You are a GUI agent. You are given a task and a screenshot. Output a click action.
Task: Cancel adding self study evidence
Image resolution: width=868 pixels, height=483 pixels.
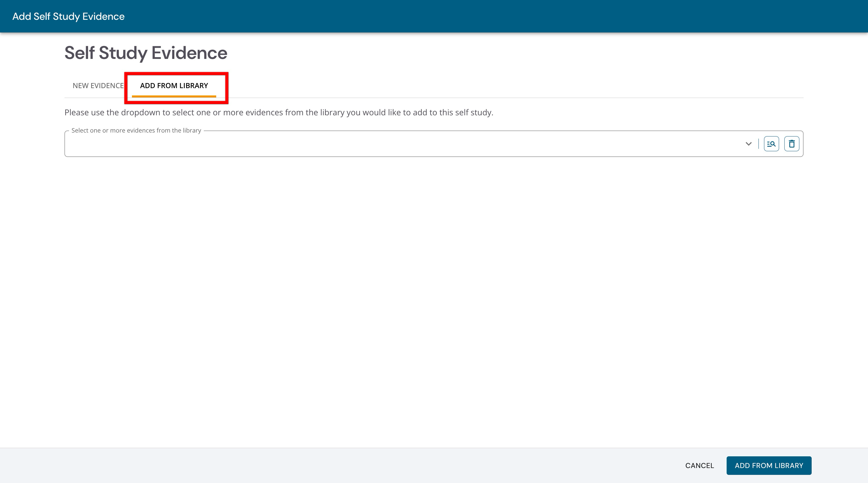coord(699,465)
